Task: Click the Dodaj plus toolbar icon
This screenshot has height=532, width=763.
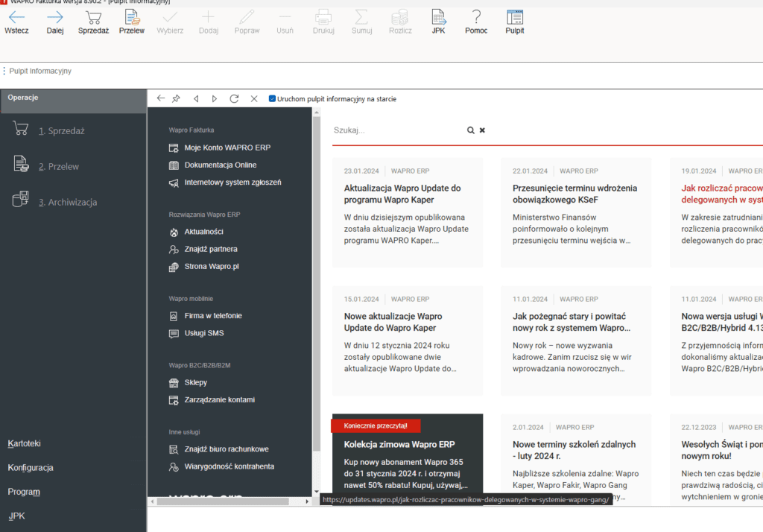Action: tap(209, 18)
